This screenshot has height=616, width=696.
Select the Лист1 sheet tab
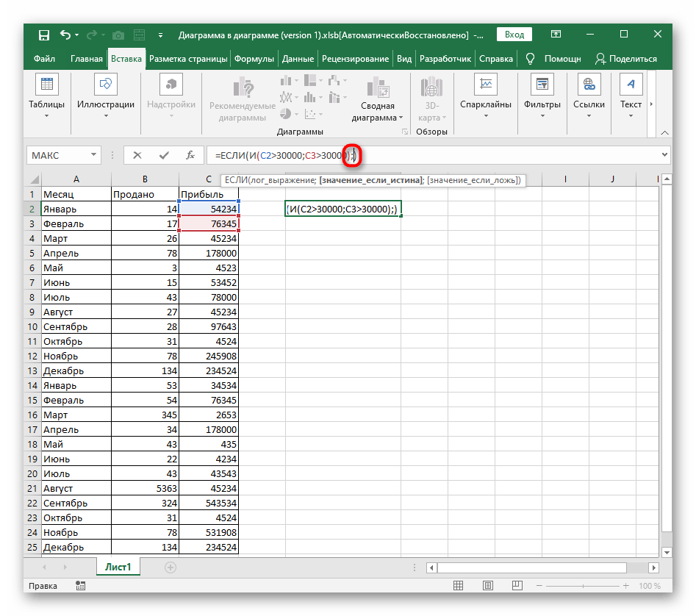tap(118, 567)
